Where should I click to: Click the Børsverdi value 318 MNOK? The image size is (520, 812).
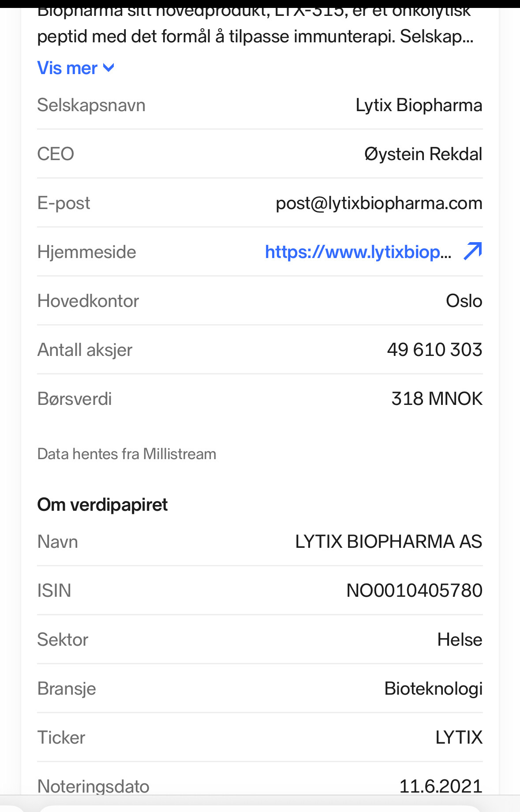(x=437, y=399)
